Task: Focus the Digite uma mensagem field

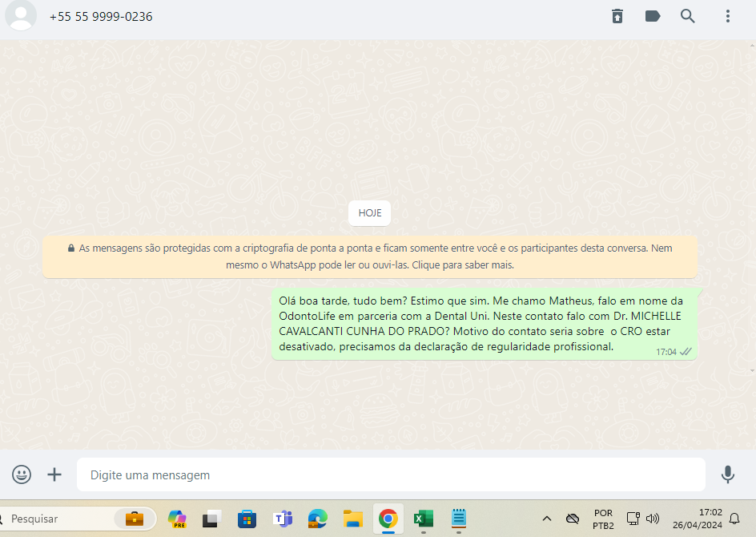Action: pyautogui.click(x=391, y=474)
